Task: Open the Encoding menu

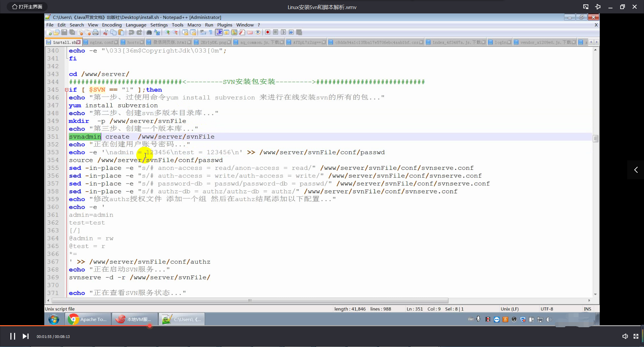Action: pyautogui.click(x=112, y=25)
